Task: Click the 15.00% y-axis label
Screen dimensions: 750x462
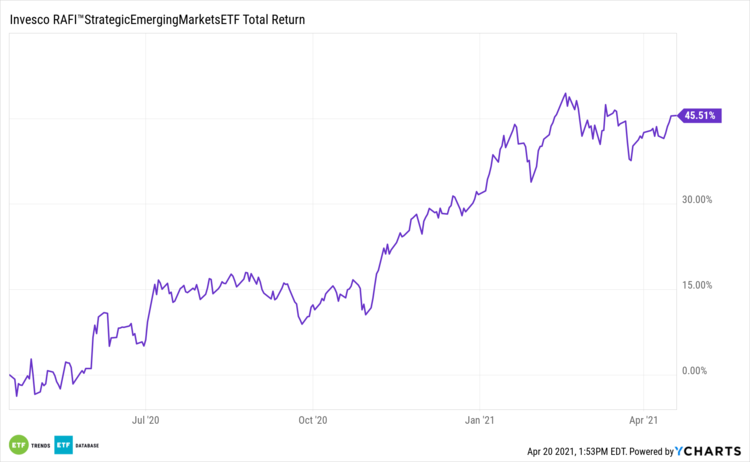Action: click(x=696, y=285)
